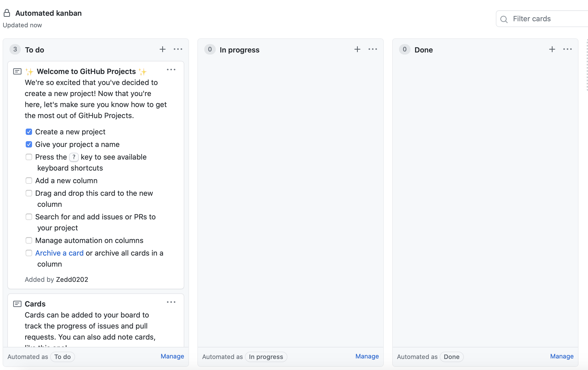
Task: Click plus icon in To do column
Action: pos(162,49)
